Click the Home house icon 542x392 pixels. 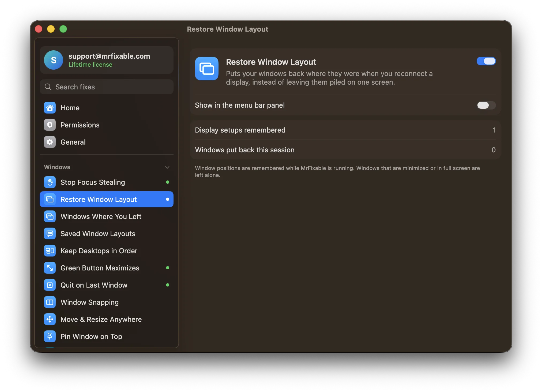(50, 108)
